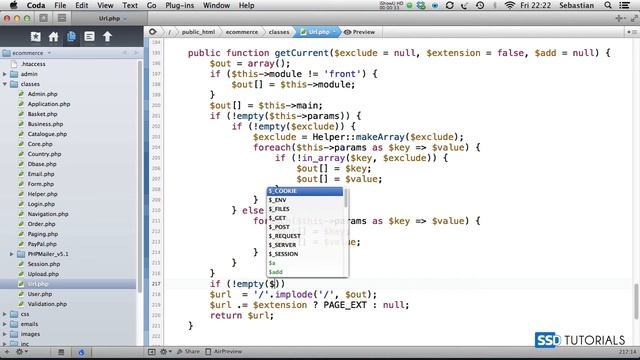This screenshot has width=640, height=360.
Task: Click the Share button in bottom bar
Action: (189, 351)
